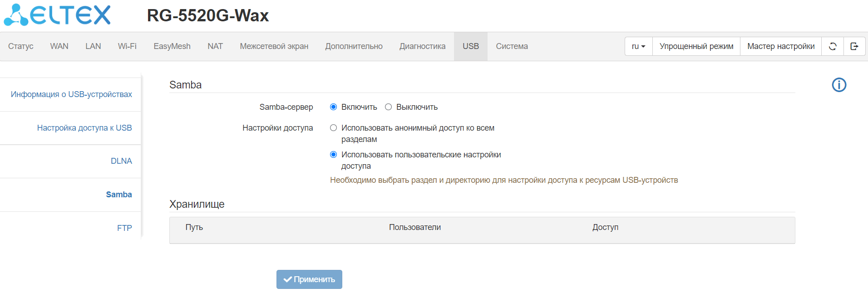Choose anonymous access to all partitions

334,128
